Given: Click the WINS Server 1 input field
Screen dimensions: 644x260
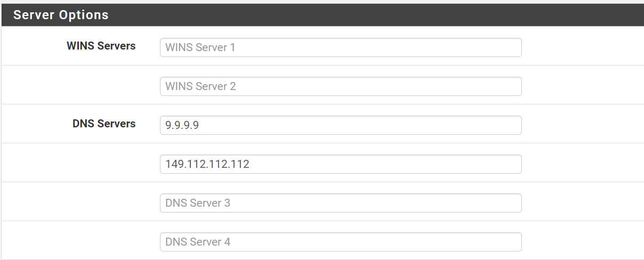Looking at the screenshot, I should (341, 47).
